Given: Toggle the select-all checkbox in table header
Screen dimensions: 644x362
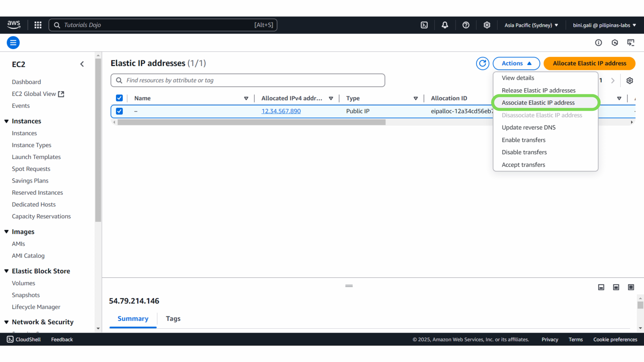Looking at the screenshot, I should (x=119, y=98).
